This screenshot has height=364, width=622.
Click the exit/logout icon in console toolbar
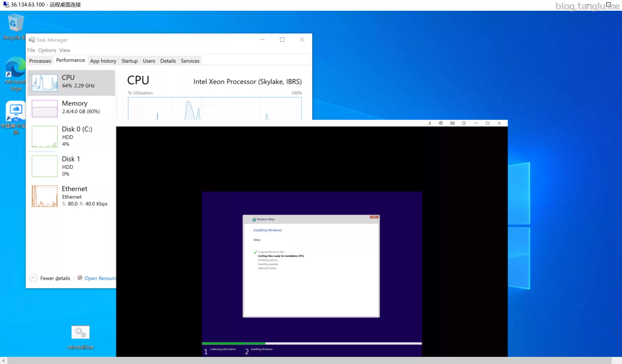[464, 123]
